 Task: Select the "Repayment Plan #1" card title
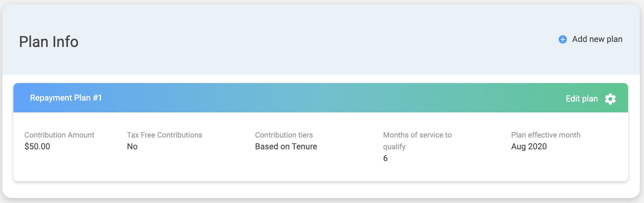click(66, 98)
